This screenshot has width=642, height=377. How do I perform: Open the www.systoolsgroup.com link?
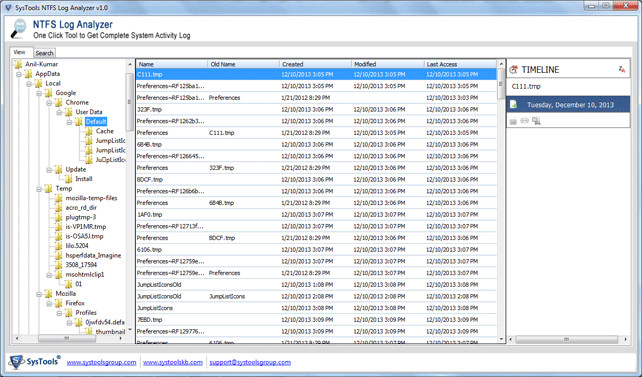102,362
